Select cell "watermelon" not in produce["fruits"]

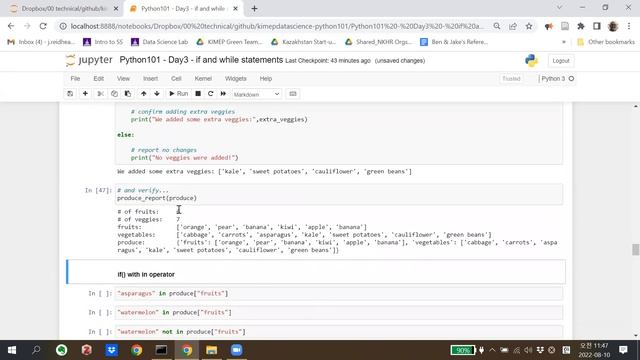[339, 332]
